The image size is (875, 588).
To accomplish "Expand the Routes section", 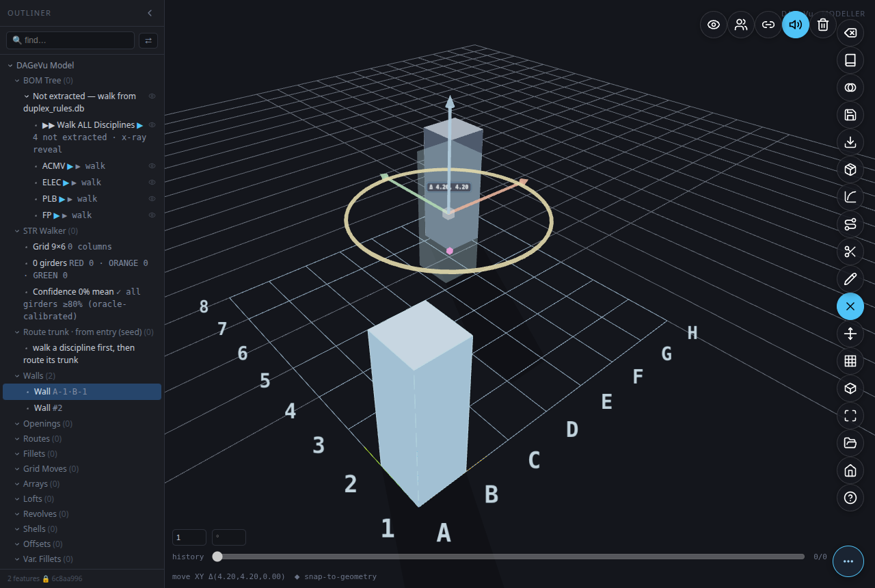I will pos(17,439).
